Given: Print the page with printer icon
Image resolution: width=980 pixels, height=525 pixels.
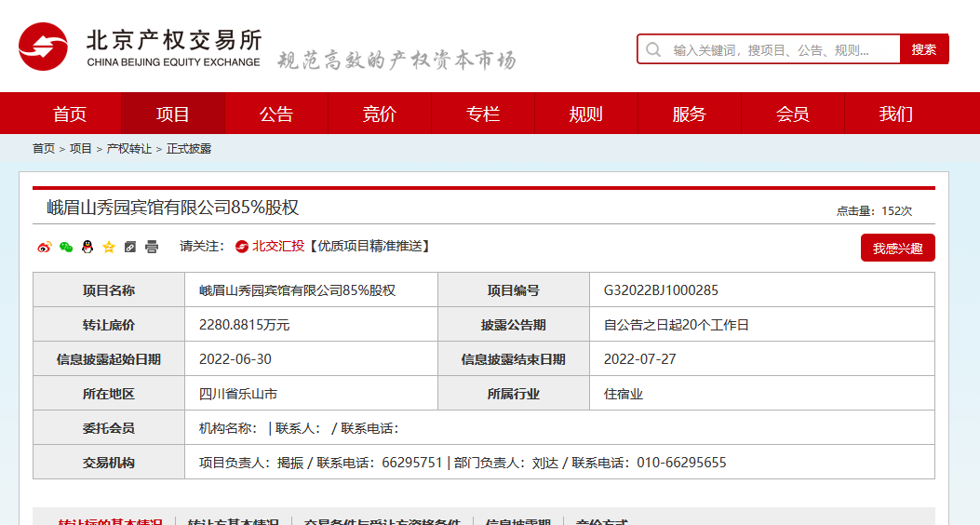Looking at the screenshot, I should coord(152,247).
